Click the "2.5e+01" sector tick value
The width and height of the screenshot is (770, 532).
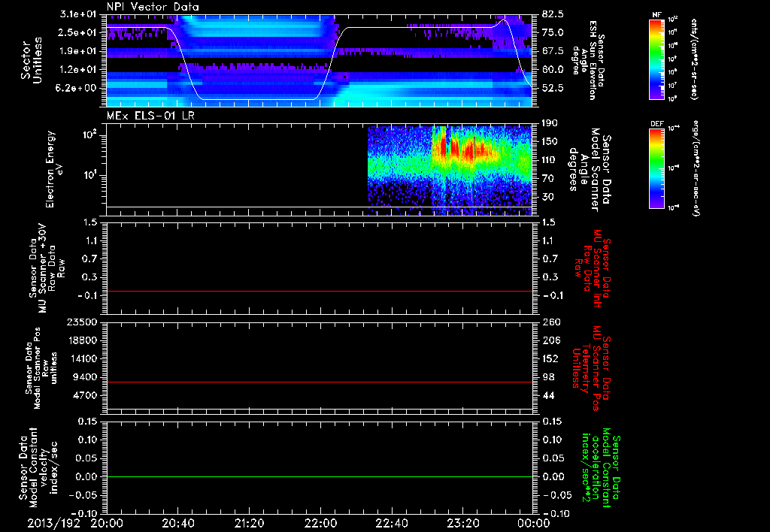[79, 32]
